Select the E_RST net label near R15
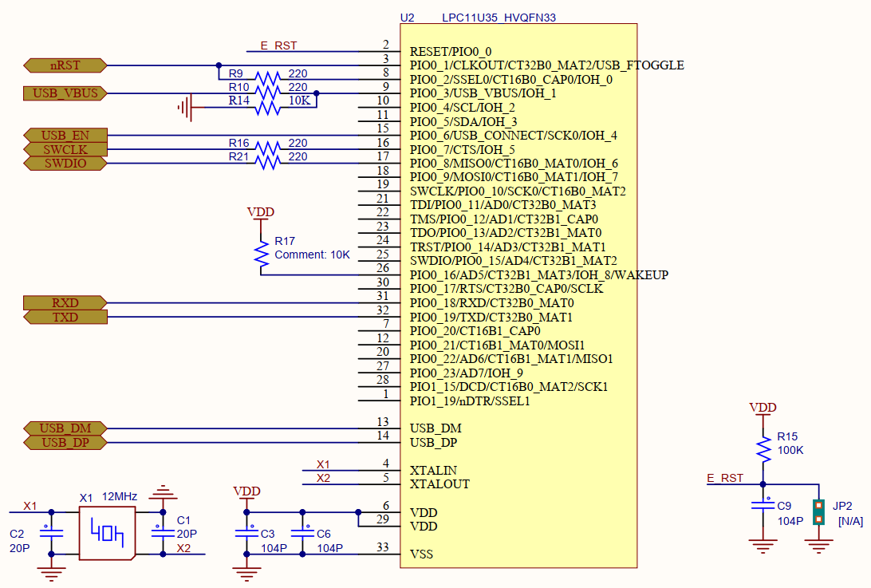Viewport: 871px width, 588px height. pos(725,478)
